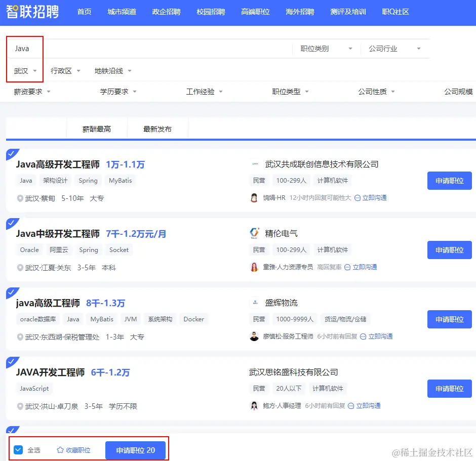Click 廖慎松·服务工程师 avatar
The image size is (476, 461).
[x=254, y=337]
